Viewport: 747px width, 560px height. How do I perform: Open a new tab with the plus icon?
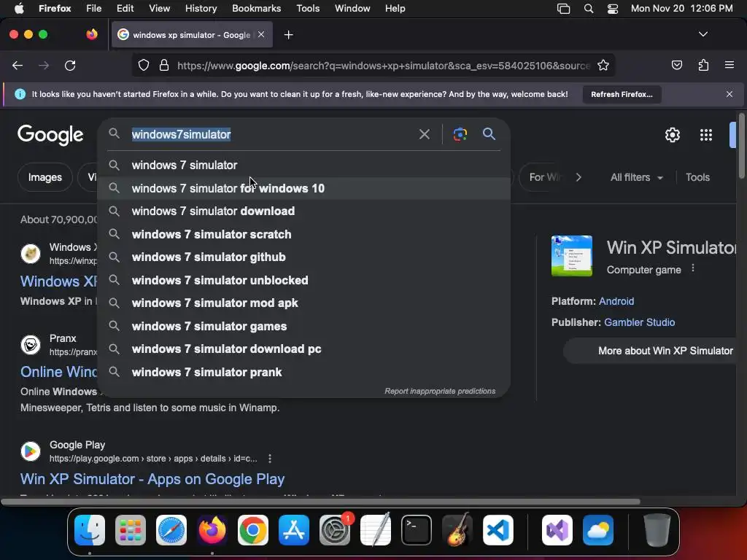tap(288, 35)
